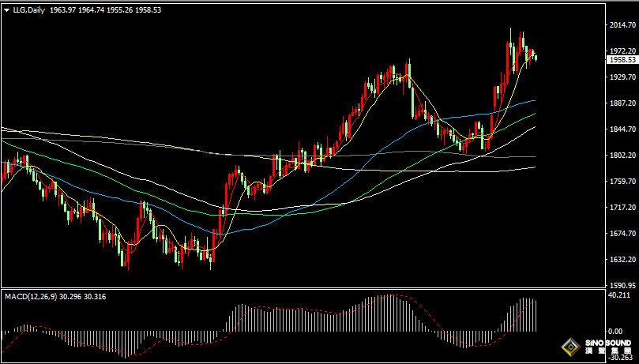639x364 pixels.
Task: Click the 1802.20 price axis label
Action: (623, 155)
